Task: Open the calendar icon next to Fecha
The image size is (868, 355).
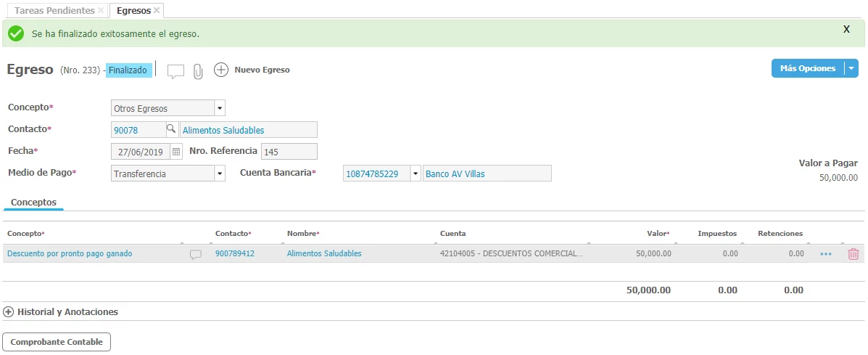Action: tap(175, 152)
